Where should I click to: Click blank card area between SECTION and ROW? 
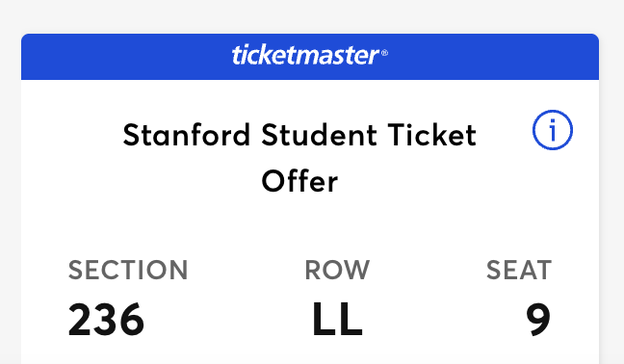click(247, 299)
